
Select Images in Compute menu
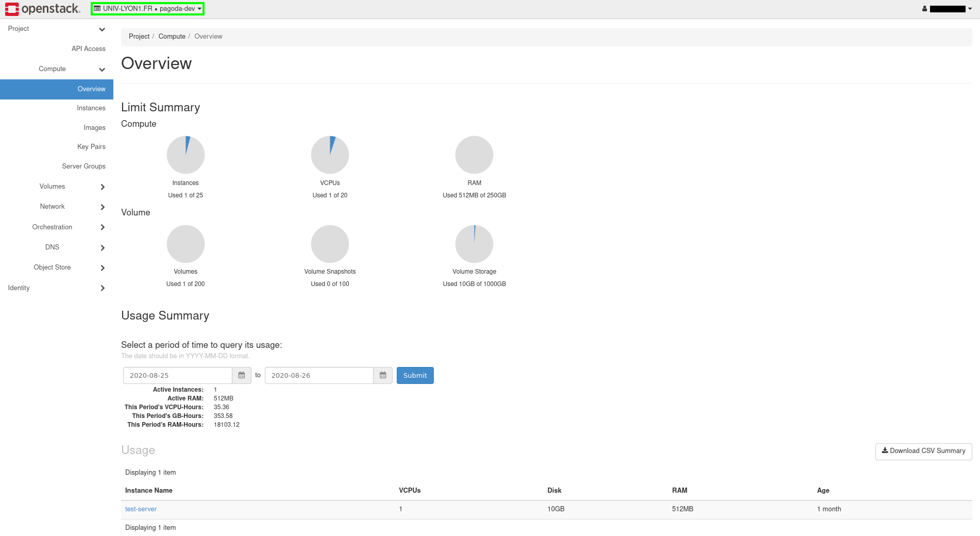click(94, 128)
